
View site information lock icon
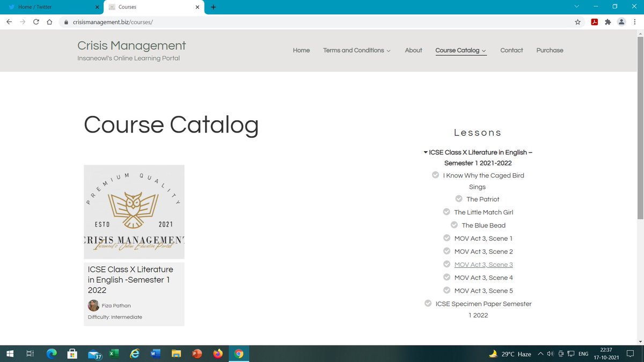coord(66,22)
